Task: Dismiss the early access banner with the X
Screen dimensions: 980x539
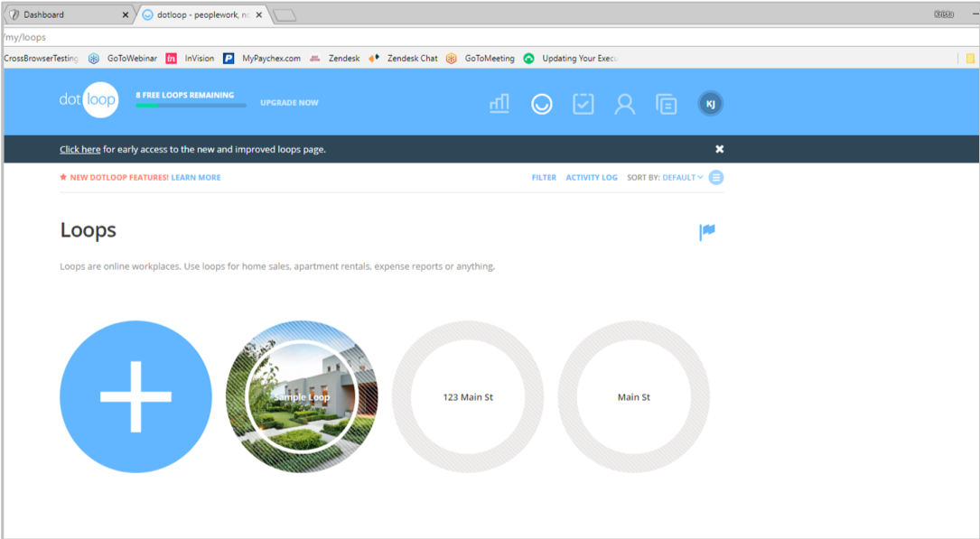Action: point(719,148)
